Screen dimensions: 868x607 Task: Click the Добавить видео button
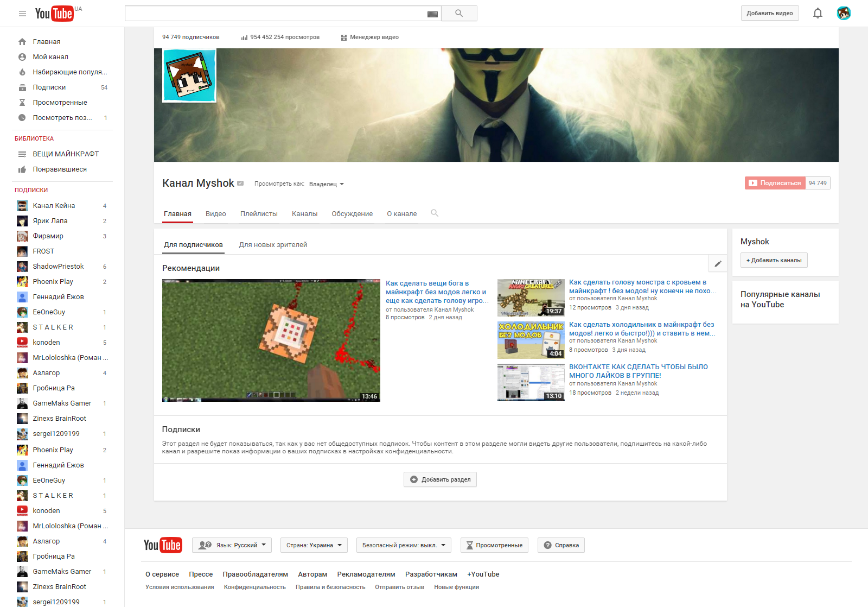pos(769,13)
